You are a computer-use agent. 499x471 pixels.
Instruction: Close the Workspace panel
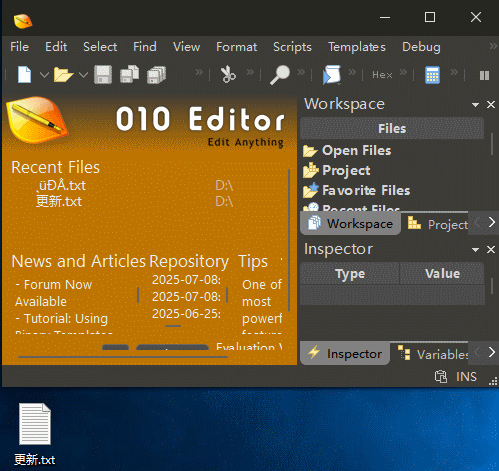pos(491,105)
